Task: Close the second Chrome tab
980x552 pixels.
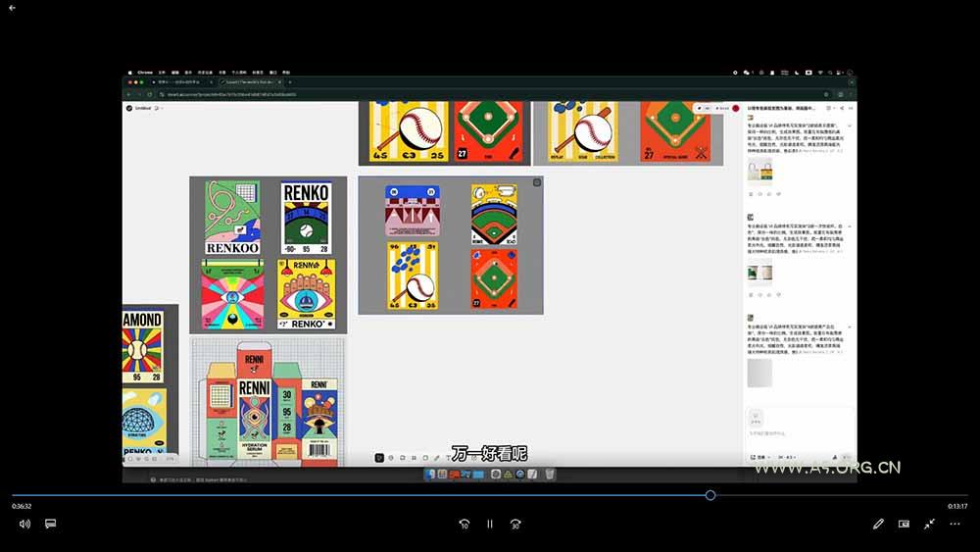Action: (x=279, y=82)
